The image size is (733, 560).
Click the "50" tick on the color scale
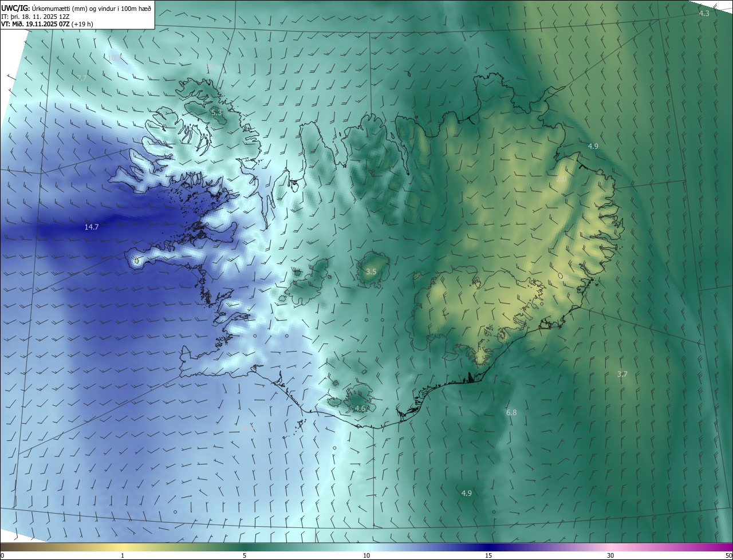(728, 555)
